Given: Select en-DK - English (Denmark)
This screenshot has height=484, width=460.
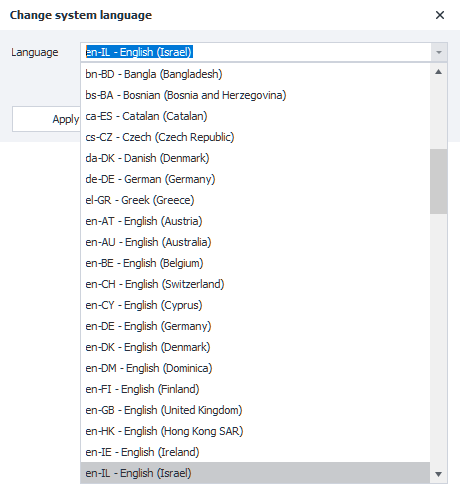Looking at the screenshot, I should coord(255,347).
